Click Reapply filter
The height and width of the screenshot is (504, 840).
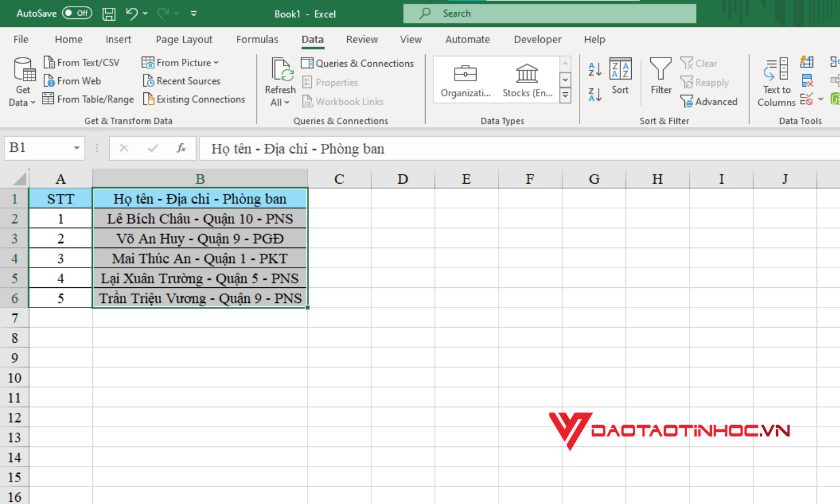coord(704,82)
